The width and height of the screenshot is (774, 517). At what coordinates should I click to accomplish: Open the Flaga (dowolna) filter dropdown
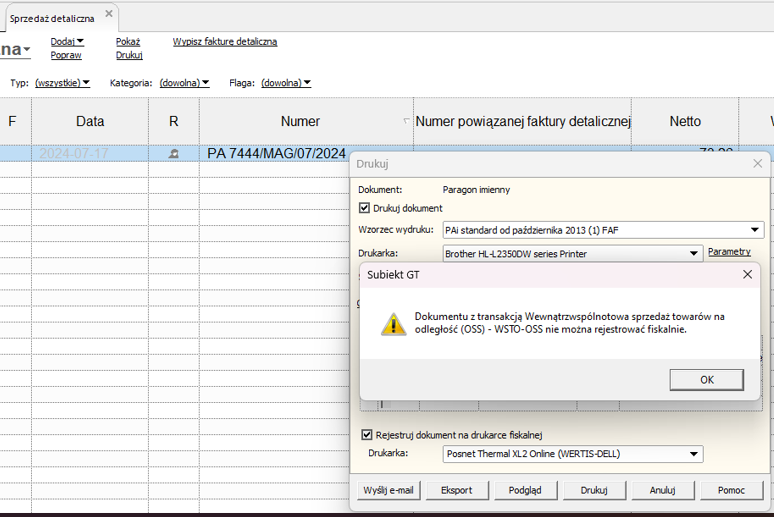pos(286,82)
